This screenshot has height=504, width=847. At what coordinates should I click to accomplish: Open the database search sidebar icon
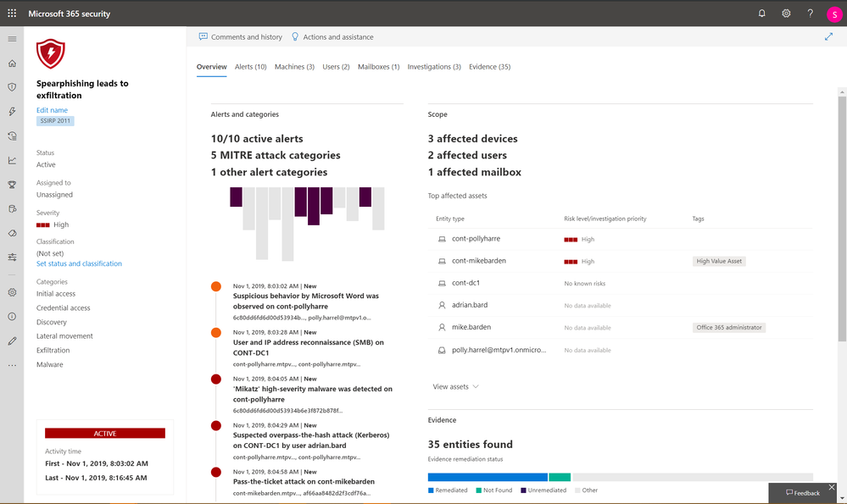click(x=12, y=209)
